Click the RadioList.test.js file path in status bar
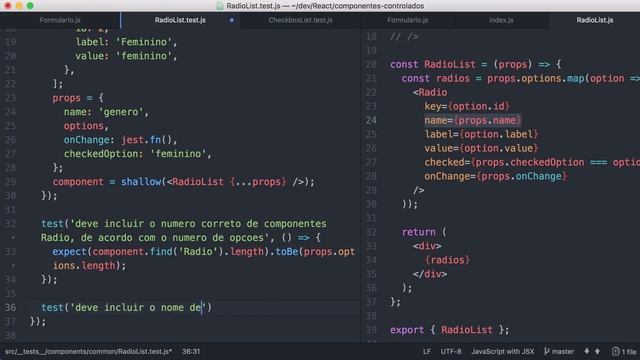Screen dimensions: 640x360 point(88,351)
